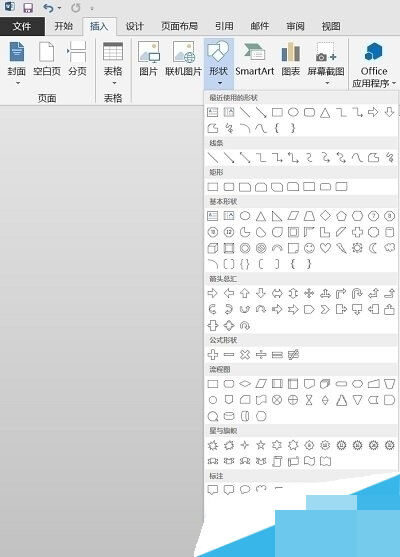Select the straight line in 线条 section
This screenshot has width=400, height=557.
coord(213,158)
